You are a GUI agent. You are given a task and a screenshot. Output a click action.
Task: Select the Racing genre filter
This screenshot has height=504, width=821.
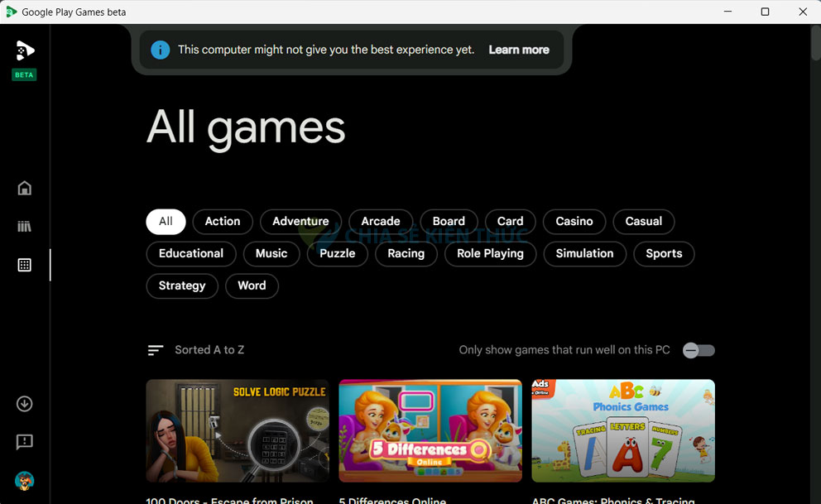(406, 253)
